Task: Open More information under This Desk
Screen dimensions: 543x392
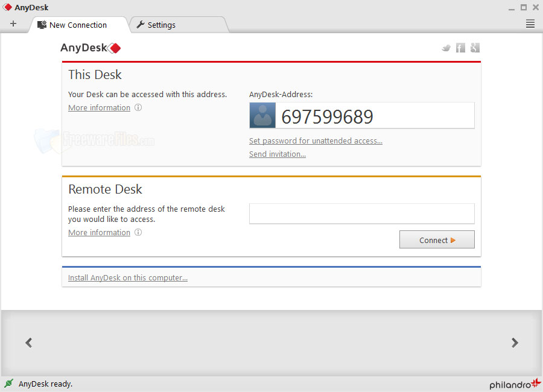Action: [x=99, y=107]
